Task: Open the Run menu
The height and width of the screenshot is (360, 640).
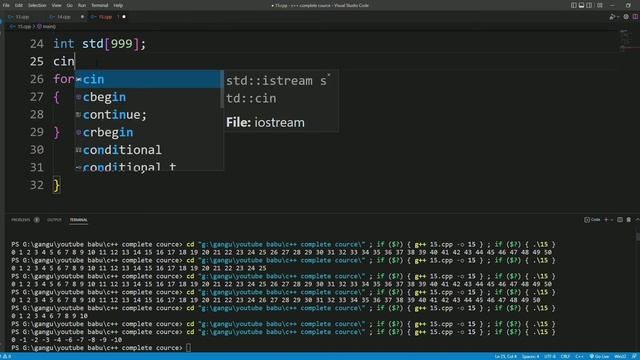Action: tap(82, 5)
